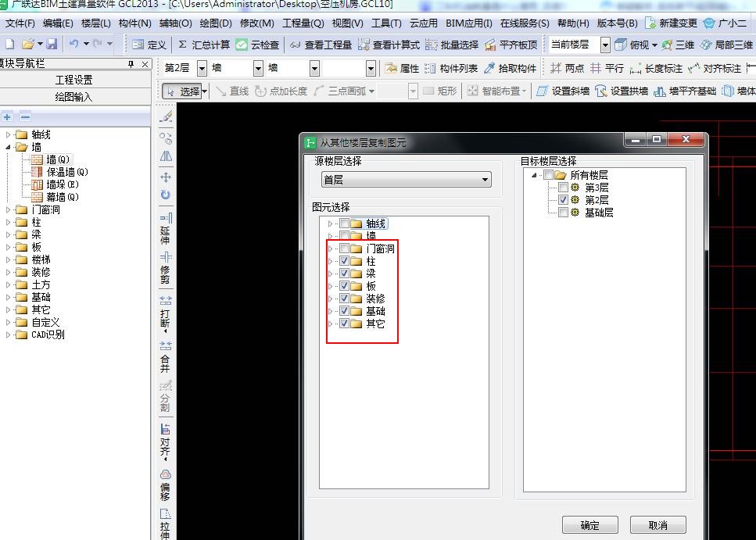Open the 定义 definition tool

click(x=149, y=45)
